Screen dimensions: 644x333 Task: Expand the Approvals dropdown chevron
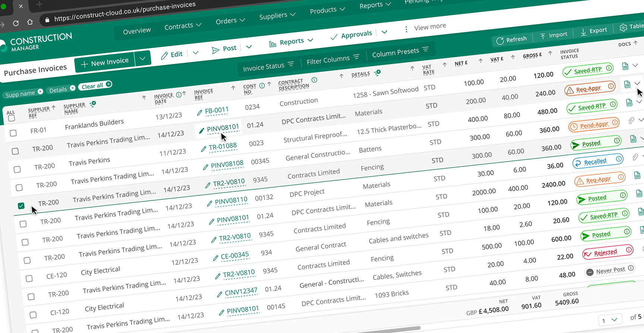pos(384,32)
